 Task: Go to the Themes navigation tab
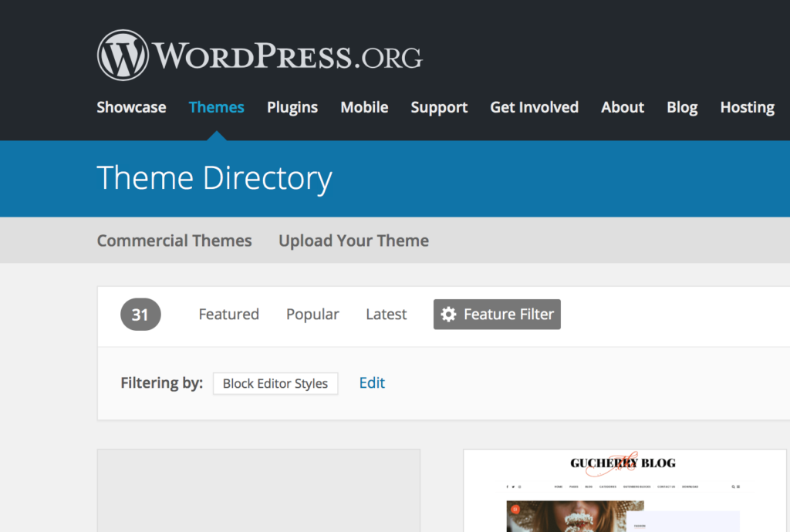[217, 107]
